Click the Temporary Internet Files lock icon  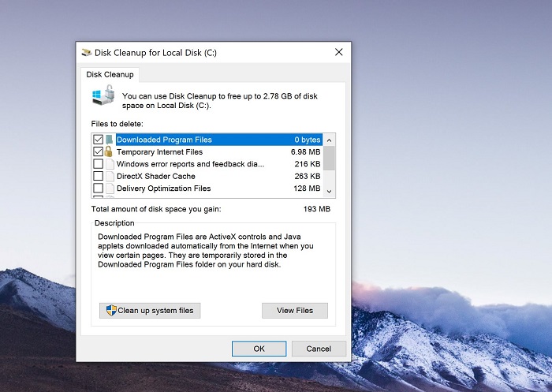(110, 151)
